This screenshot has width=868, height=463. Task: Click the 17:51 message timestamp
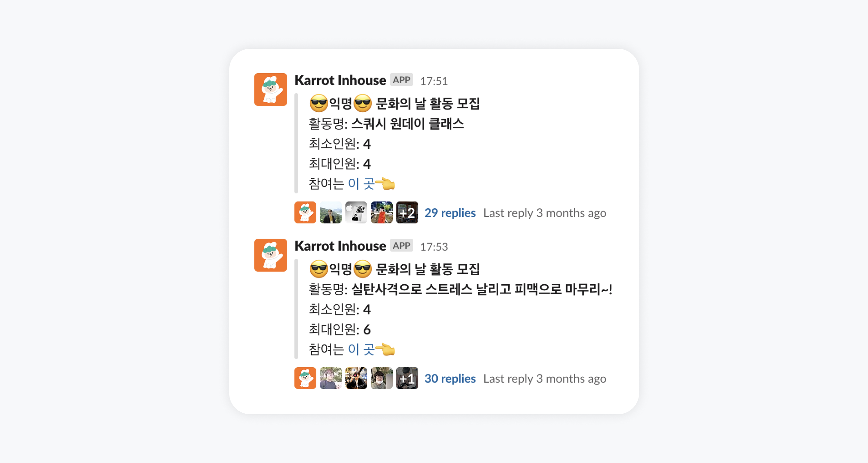[x=434, y=81]
